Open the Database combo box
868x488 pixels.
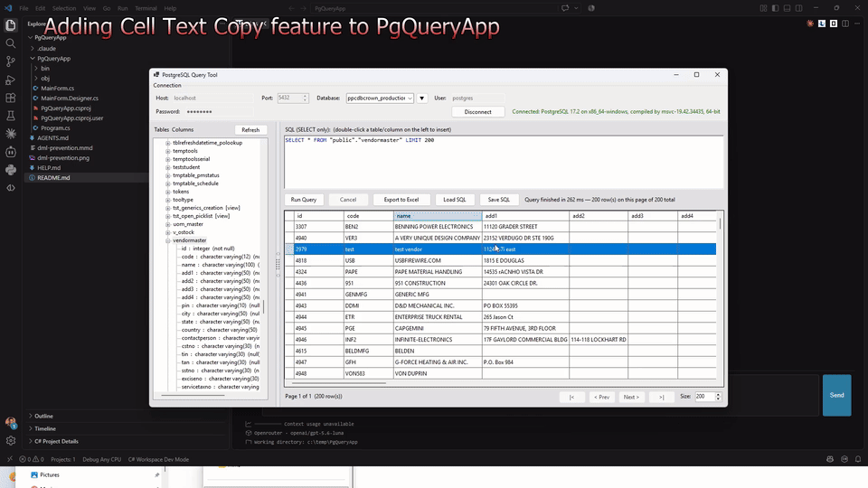click(380, 98)
